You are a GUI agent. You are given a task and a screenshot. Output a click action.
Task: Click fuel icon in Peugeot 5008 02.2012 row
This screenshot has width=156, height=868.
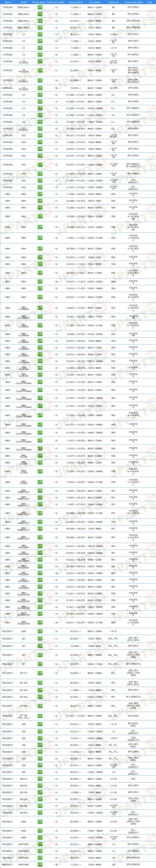40,837
